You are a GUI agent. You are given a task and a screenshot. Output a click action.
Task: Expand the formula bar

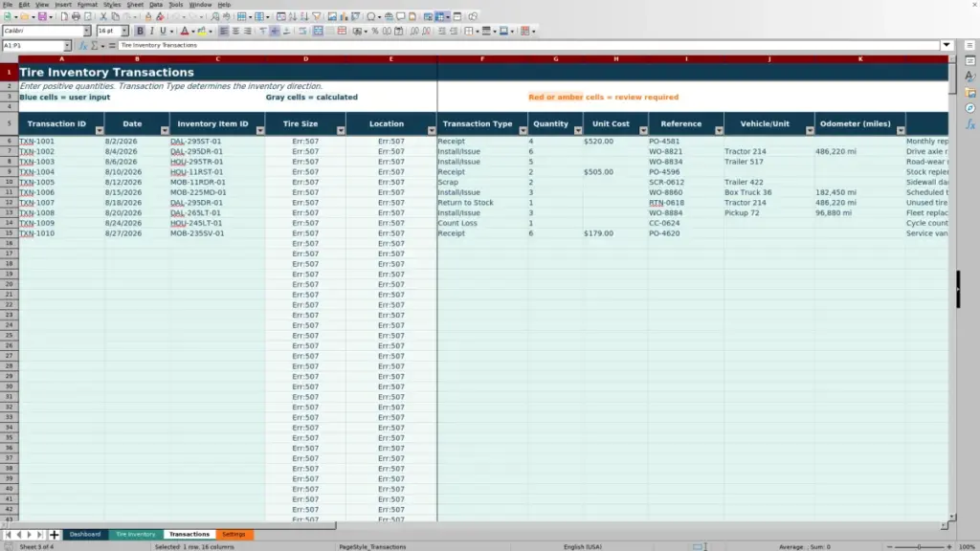[947, 46]
